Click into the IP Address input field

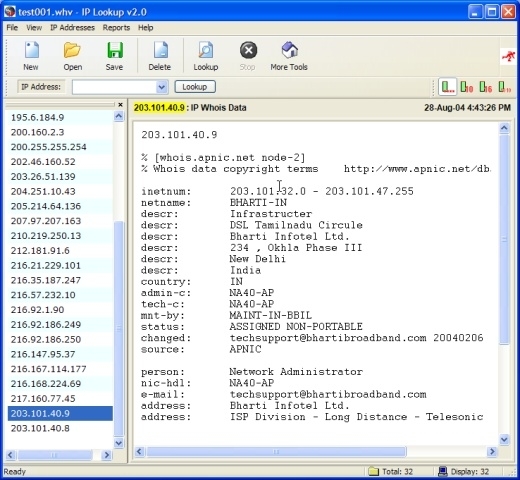114,87
